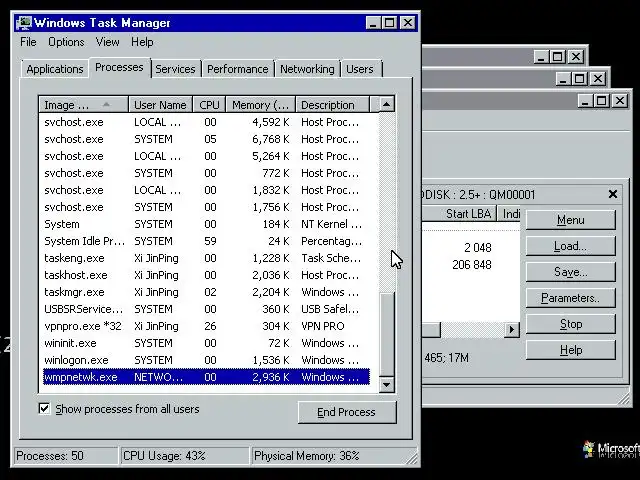Open Parameters.. in the disk dialog
The width and height of the screenshot is (640, 480).
point(571,298)
